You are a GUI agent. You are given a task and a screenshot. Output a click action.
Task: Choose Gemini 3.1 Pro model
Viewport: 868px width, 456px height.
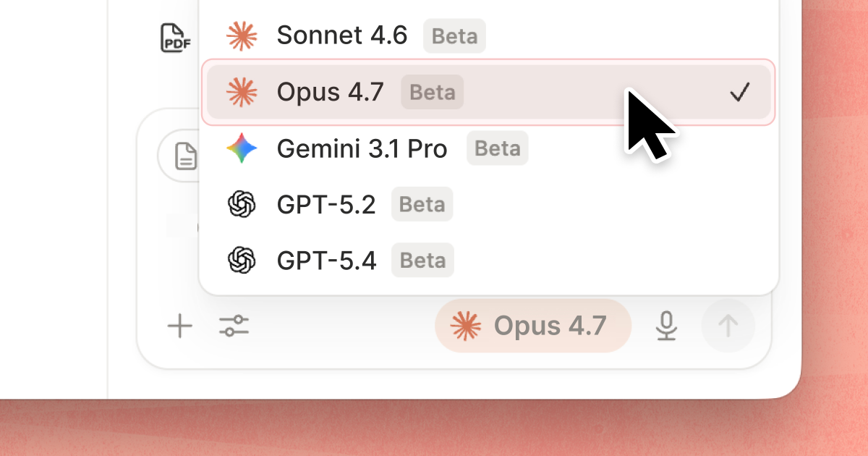point(488,148)
